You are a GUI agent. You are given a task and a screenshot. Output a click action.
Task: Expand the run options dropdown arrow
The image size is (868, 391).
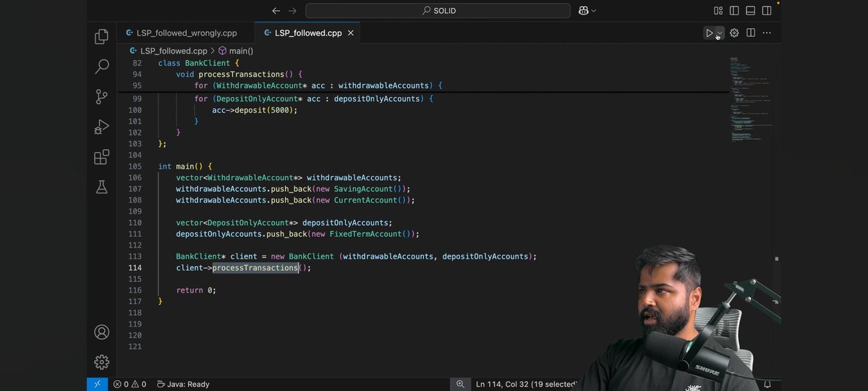pos(719,33)
